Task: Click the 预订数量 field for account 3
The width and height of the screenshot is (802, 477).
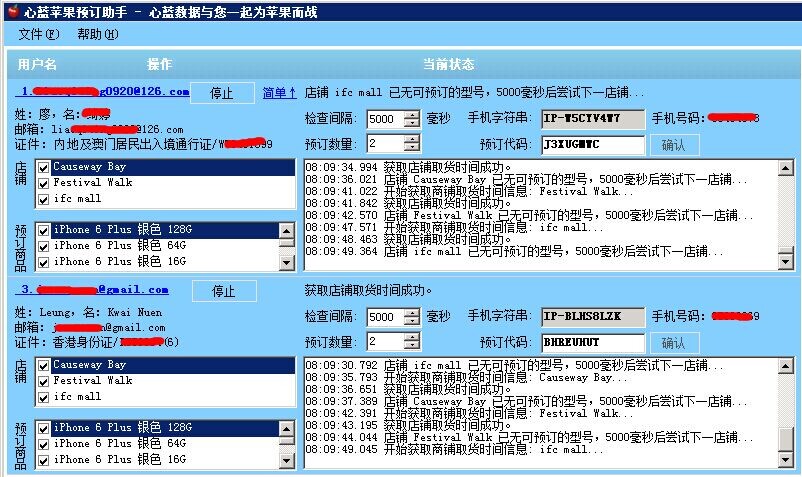Action: pos(386,342)
